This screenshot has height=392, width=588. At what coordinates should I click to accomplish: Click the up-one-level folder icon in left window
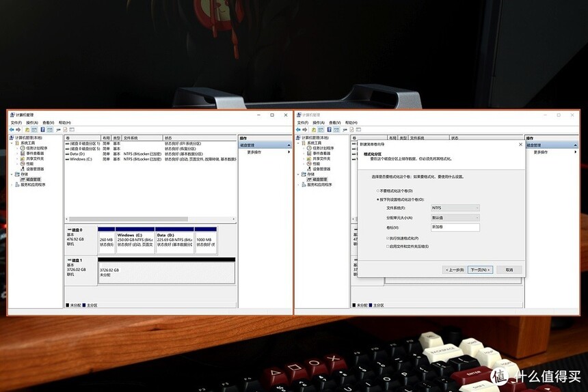pos(27,130)
